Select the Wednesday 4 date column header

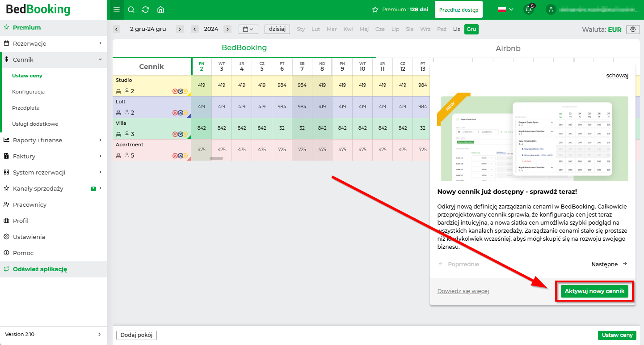(242, 66)
